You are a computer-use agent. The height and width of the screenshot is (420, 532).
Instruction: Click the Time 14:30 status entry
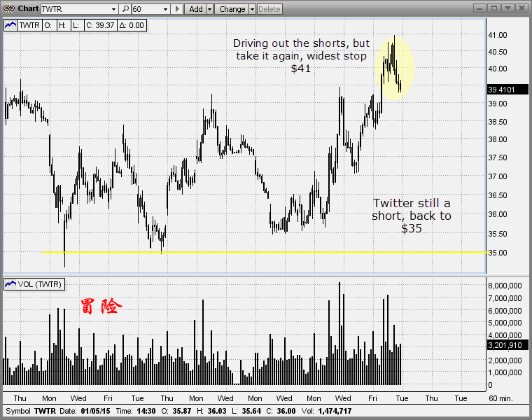[136, 411]
